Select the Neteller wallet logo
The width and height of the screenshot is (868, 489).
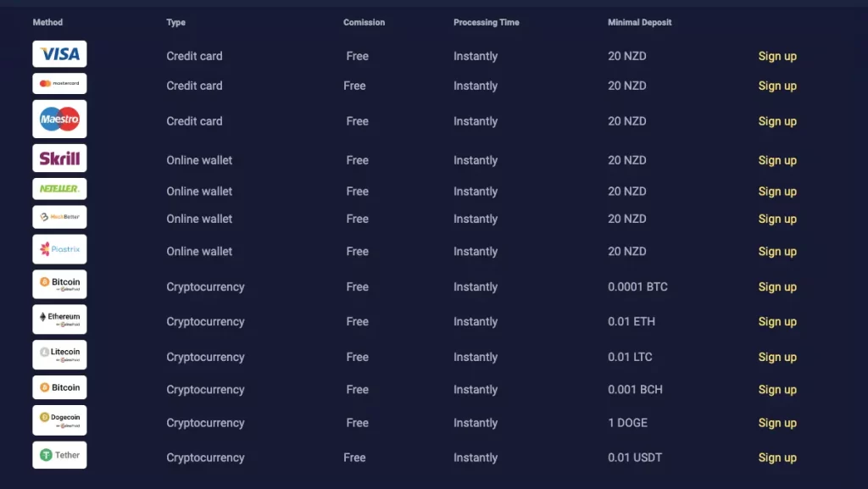tap(59, 189)
